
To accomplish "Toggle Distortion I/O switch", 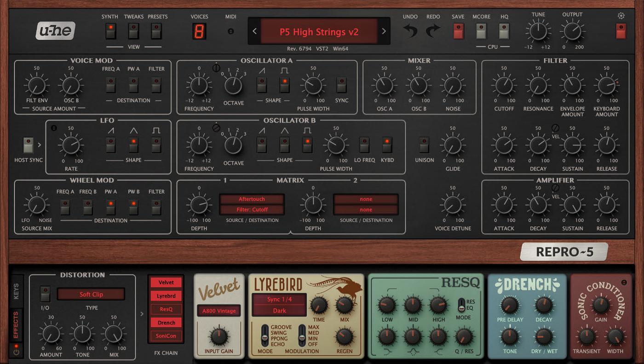I will pos(45,294).
